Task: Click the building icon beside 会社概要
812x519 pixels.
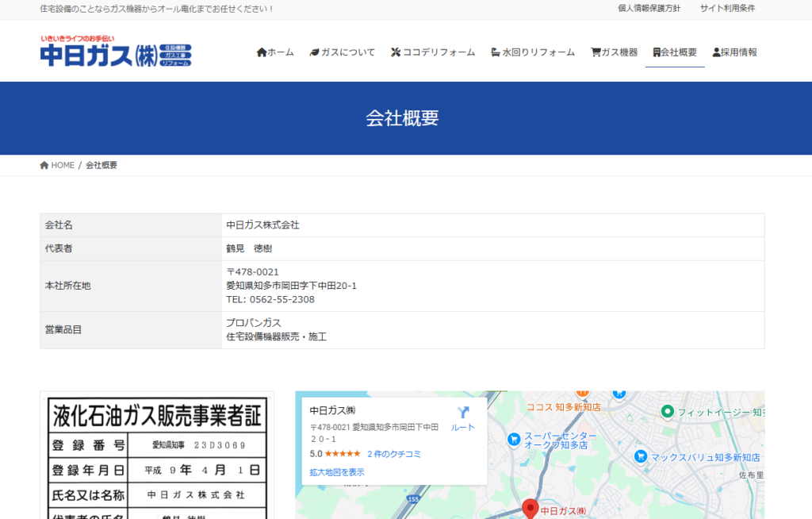Action: tap(657, 52)
